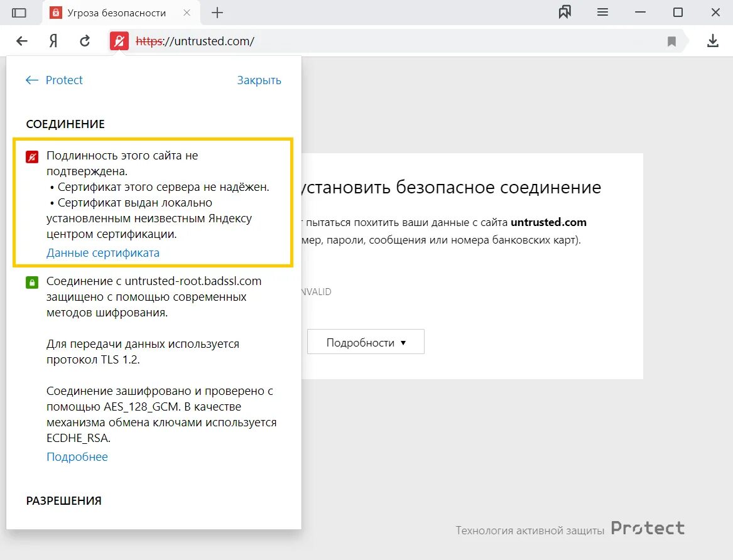The height and width of the screenshot is (560, 733).
Task: Click the warning heading 'безопасное соединение'
Action: point(498,187)
